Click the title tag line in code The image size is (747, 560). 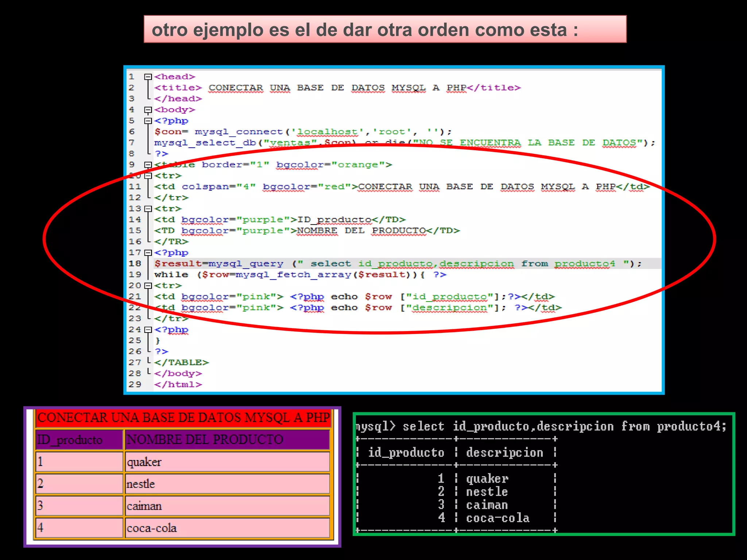[337, 88]
